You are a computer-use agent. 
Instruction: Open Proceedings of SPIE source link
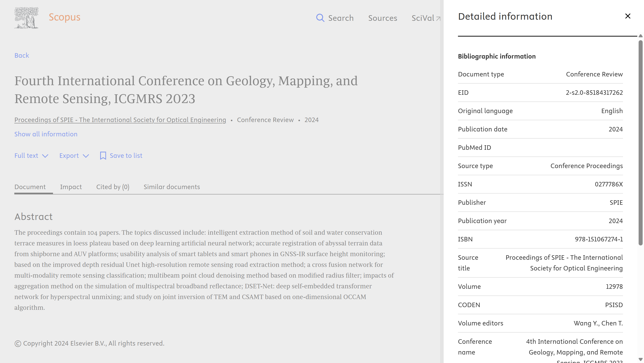120,120
